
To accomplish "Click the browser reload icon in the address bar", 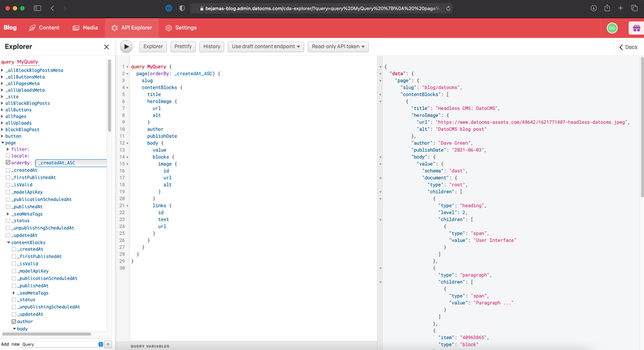I will click(448, 8).
